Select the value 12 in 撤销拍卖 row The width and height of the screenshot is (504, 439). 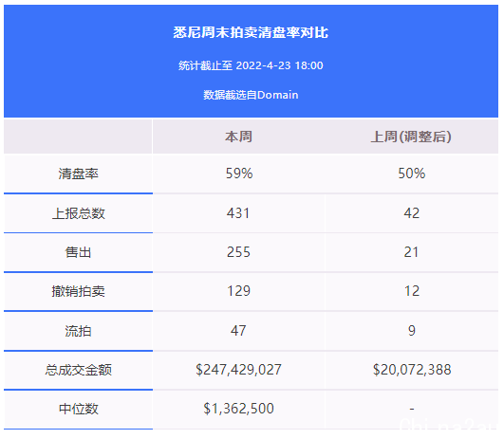(412, 291)
